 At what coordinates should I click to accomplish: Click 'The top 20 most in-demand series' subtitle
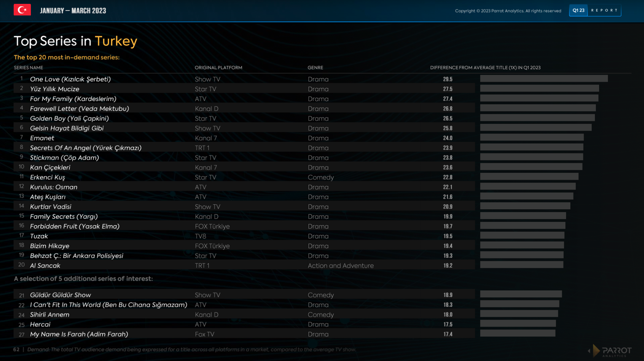tap(67, 57)
